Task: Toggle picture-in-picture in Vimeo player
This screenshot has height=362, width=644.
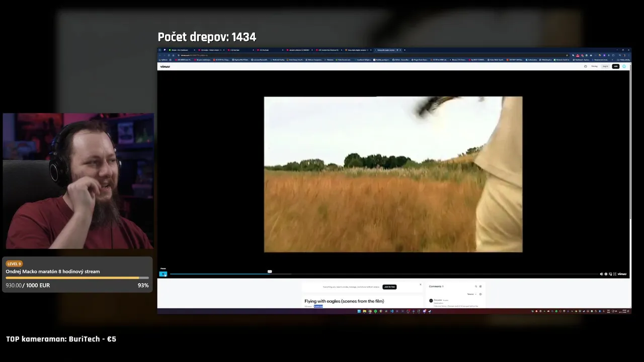Action: [x=610, y=274]
